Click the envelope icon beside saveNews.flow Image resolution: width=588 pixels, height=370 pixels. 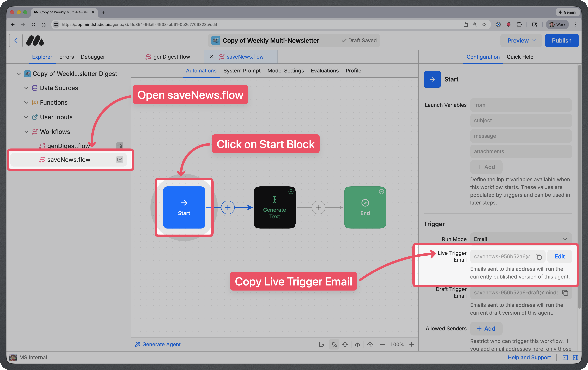(x=120, y=160)
